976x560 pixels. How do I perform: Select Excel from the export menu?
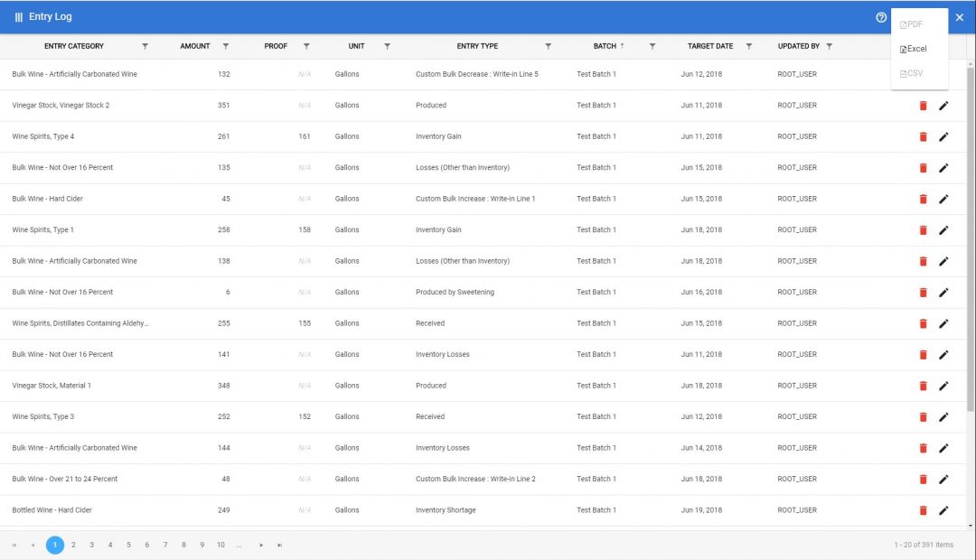(x=915, y=49)
